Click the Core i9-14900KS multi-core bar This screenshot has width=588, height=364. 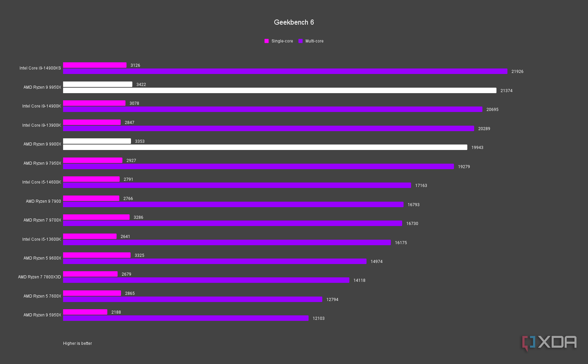285,71
